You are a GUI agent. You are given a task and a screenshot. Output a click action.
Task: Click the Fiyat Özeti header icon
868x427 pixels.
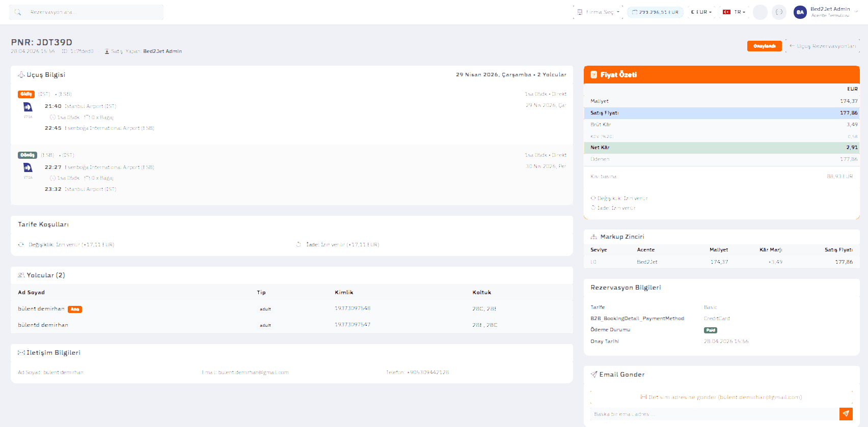[593, 75]
